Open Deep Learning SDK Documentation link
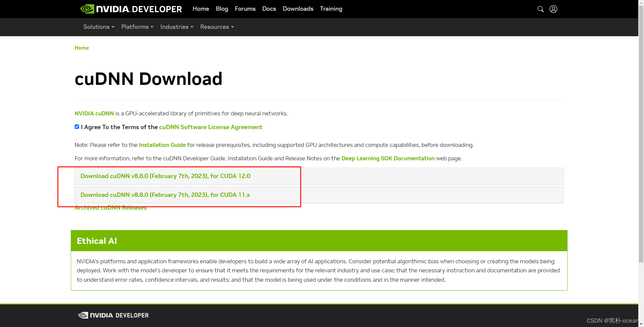Image resolution: width=644 pixels, height=327 pixels. (388, 158)
